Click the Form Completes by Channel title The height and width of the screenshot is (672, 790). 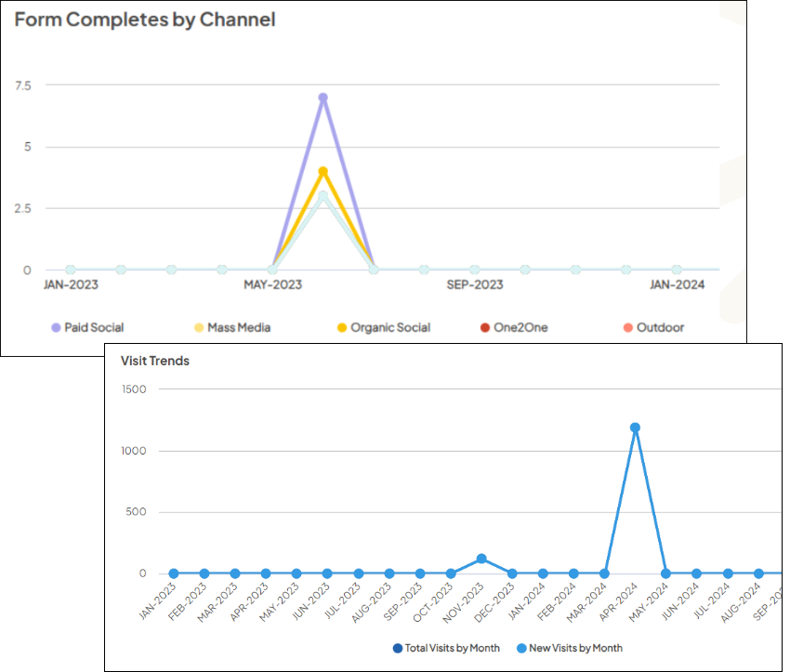pyautogui.click(x=145, y=20)
